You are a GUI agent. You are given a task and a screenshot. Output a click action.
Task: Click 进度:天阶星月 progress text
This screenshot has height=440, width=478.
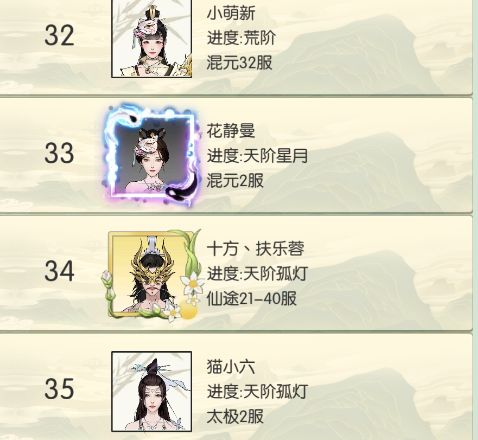257,156
